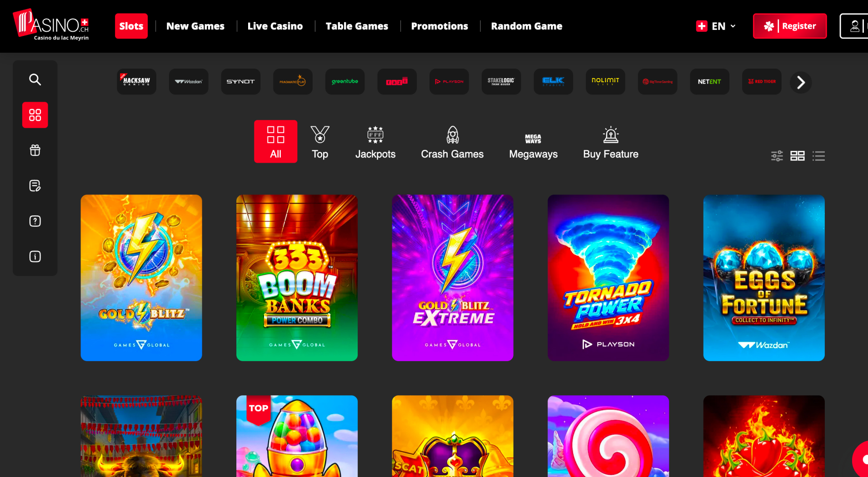Go to New Games
Screen dimensions: 868x477
point(195,26)
